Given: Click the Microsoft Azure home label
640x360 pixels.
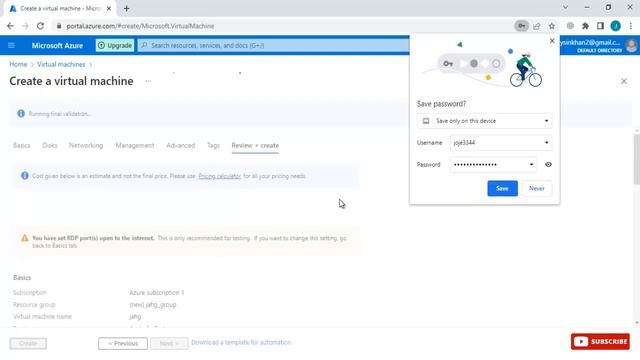Looking at the screenshot, I should coord(57,46).
